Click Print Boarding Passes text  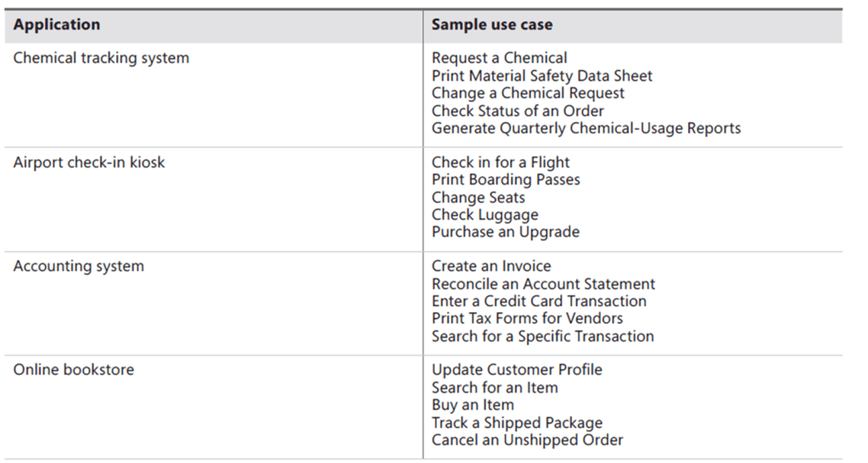[506, 180]
